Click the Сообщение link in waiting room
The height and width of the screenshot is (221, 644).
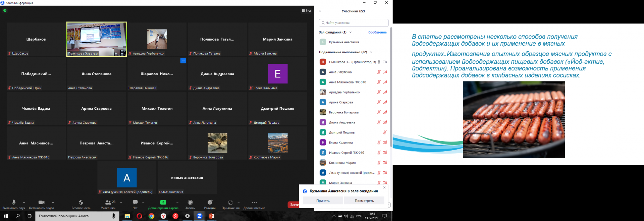coord(377,32)
